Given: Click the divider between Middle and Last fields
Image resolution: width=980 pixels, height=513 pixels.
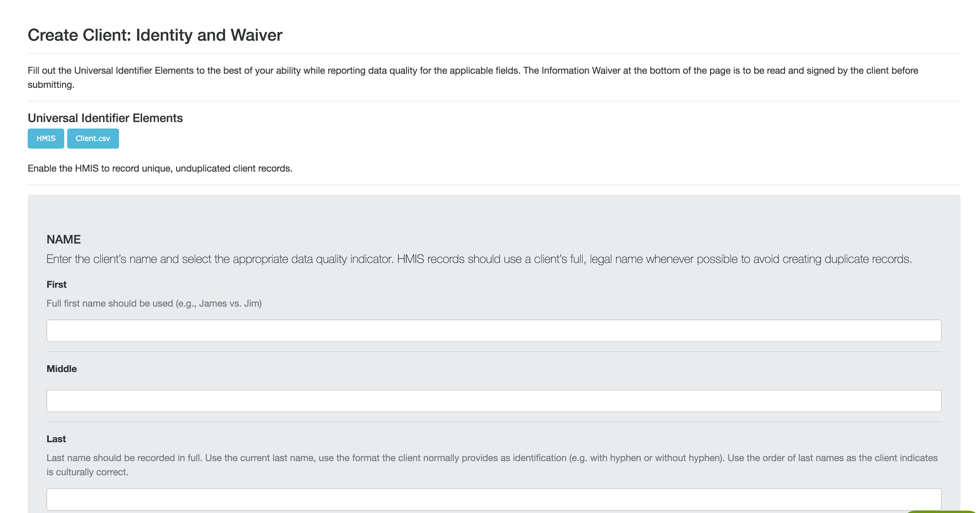Looking at the screenshot, I should (494, 422).
